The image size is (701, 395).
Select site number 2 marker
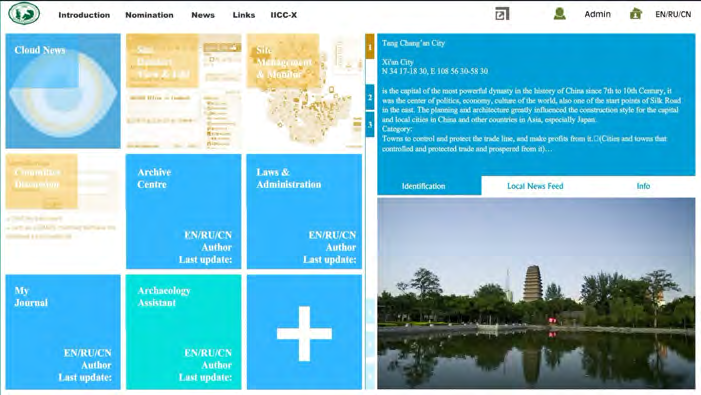[x=370, y=97]
